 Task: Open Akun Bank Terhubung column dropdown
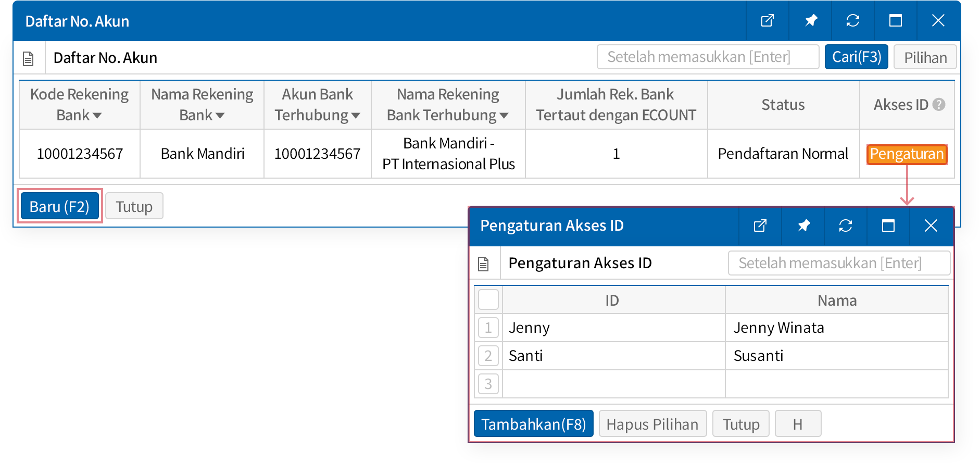(x=356, y=116)
